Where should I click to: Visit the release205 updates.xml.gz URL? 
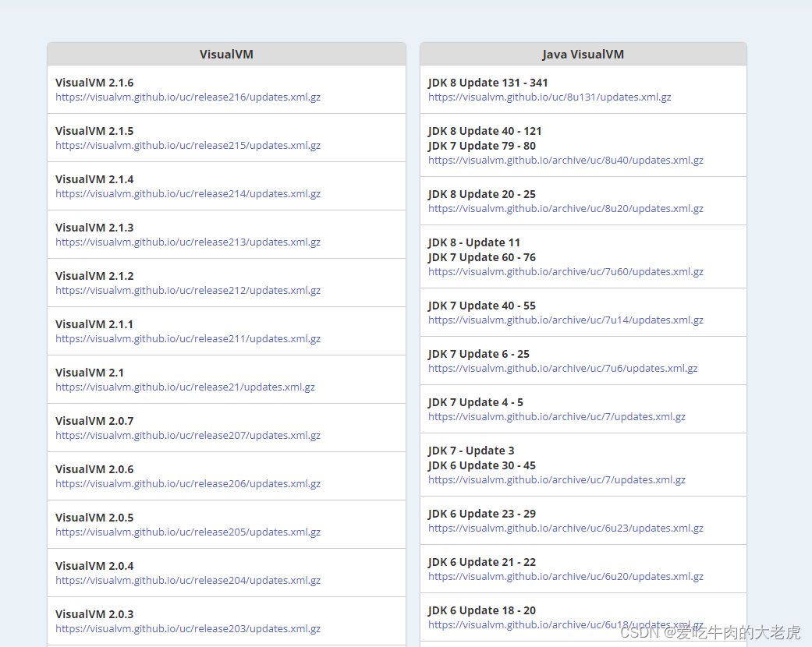[188, 532]
